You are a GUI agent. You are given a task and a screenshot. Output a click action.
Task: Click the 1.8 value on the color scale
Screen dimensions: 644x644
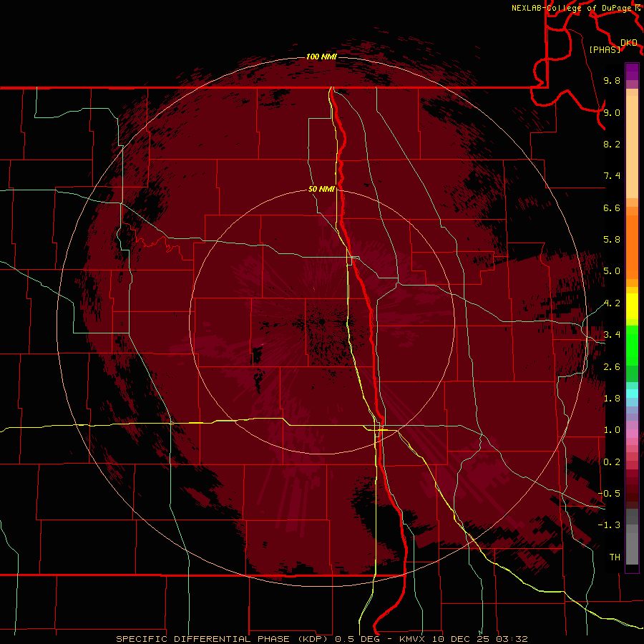[x=612, y=399]
